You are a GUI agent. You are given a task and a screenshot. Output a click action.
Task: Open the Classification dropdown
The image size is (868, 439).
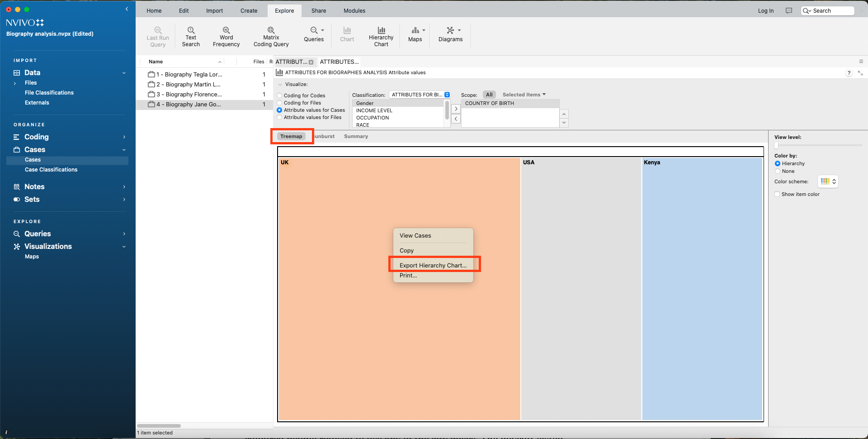pos(420,95)
